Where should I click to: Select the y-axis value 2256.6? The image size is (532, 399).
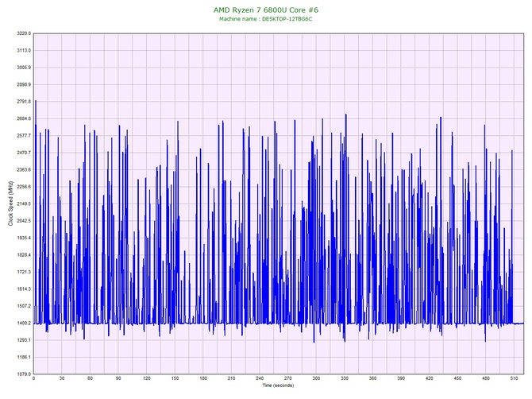24,187
